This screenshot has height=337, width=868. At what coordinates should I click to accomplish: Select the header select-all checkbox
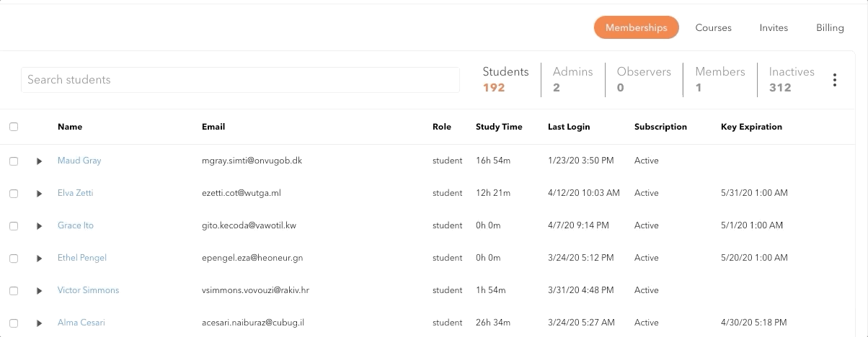coord(14,127)
